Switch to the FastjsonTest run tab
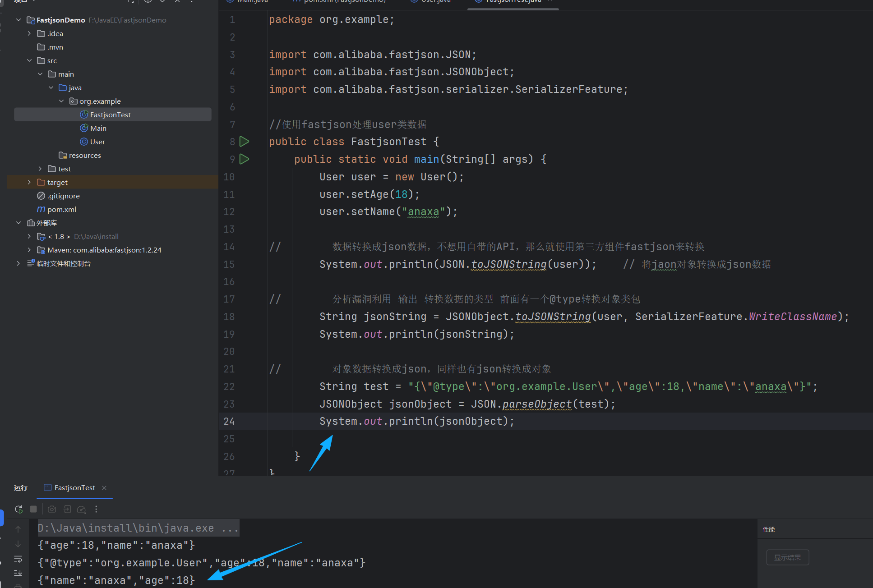Viewport: 873px width, 588px height. [74, 488]
